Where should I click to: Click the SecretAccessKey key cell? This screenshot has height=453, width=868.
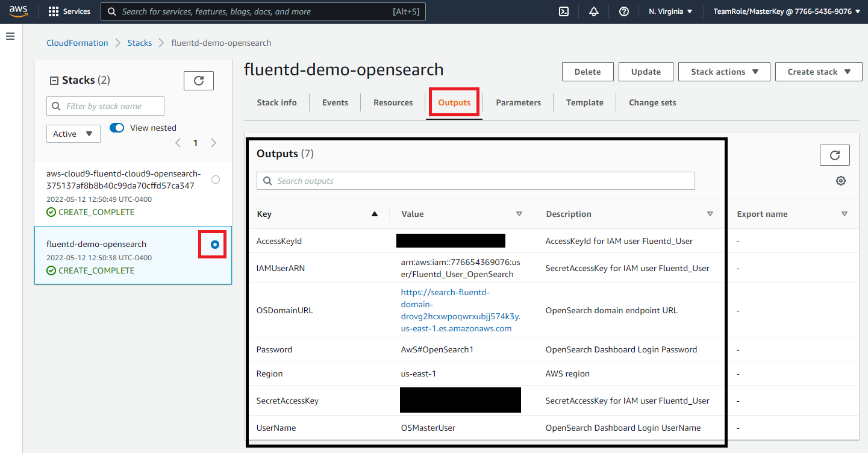pyautogui.click(x=287, y=401)
